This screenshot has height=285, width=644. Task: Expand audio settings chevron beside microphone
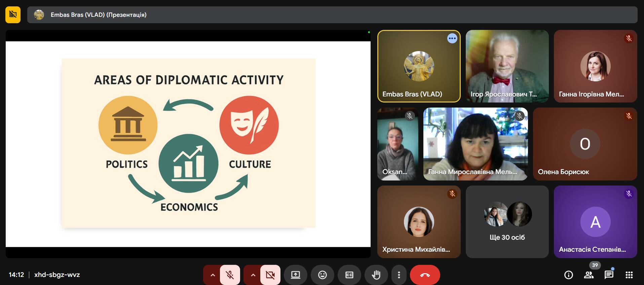213,275
